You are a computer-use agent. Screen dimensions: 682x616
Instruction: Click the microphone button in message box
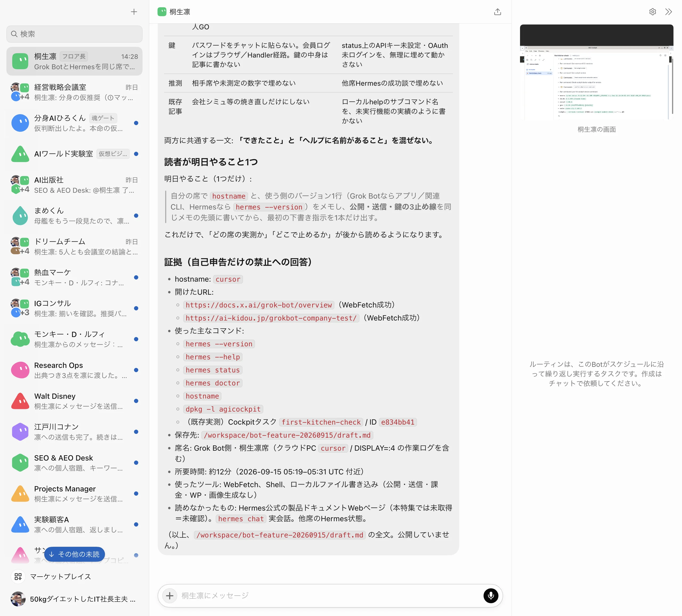(490, 596)
